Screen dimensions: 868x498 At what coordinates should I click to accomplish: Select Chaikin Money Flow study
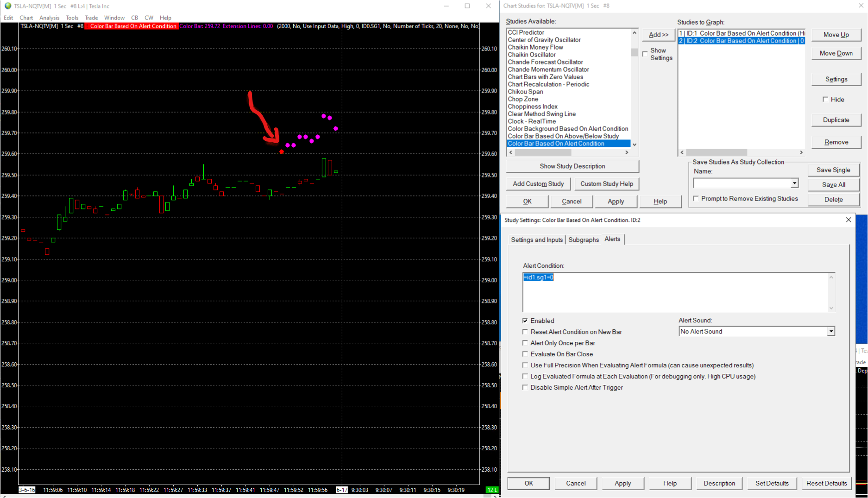pos(535,47)
